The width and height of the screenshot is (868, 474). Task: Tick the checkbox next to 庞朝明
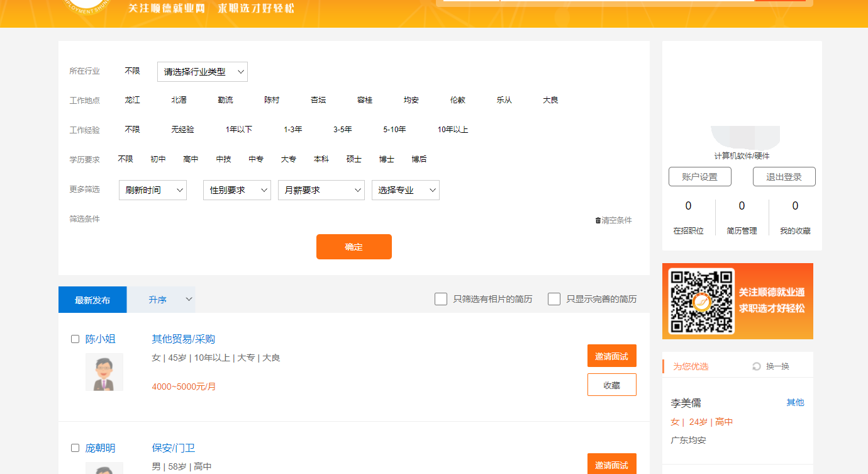click(x=75, y=448)
